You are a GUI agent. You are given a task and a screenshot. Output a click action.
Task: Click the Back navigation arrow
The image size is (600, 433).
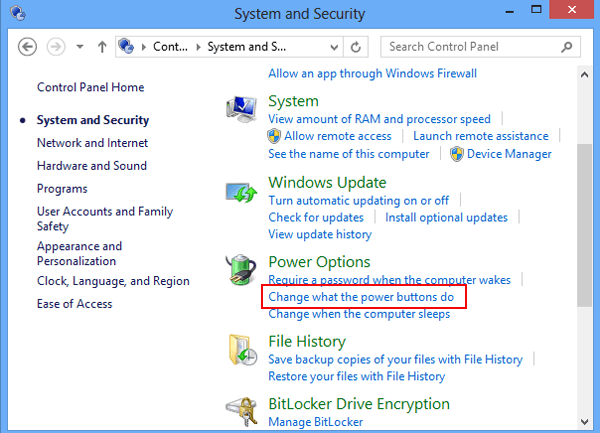point(28,47)
